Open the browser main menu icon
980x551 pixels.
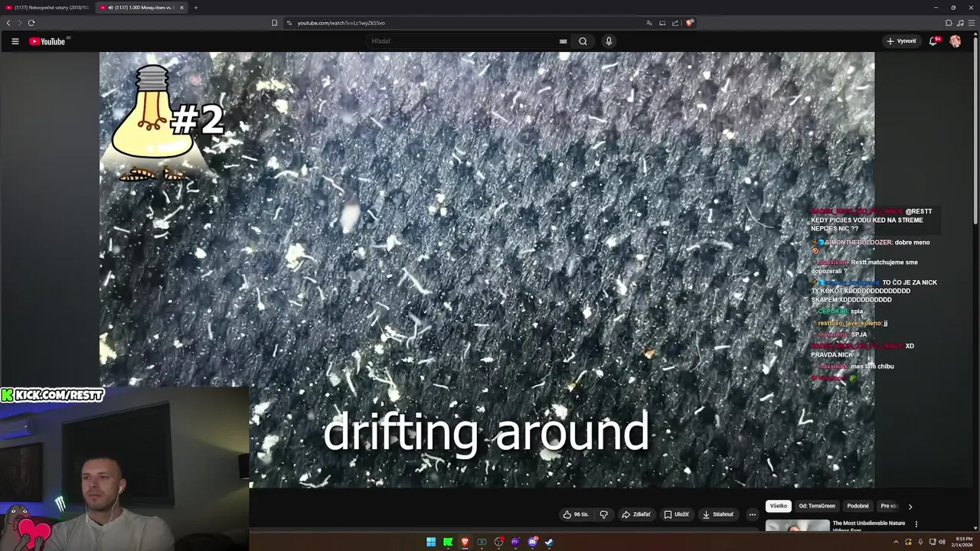[x=971, y=23]
